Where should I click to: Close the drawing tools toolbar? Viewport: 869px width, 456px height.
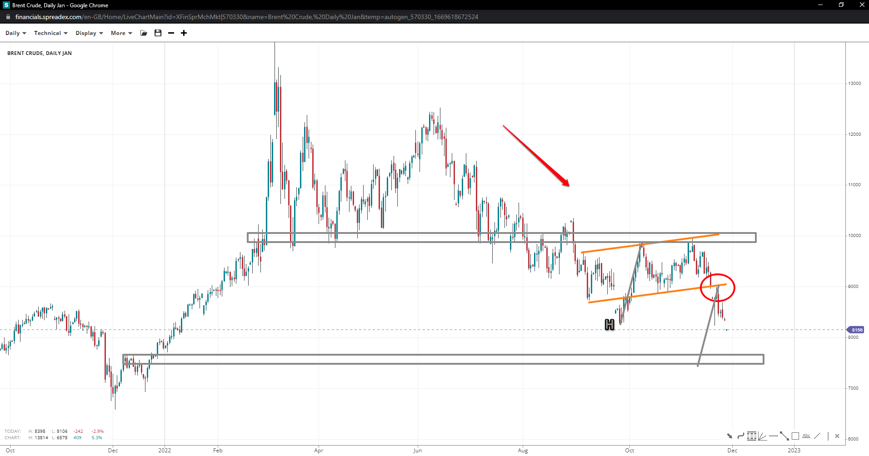click(838, 436)
